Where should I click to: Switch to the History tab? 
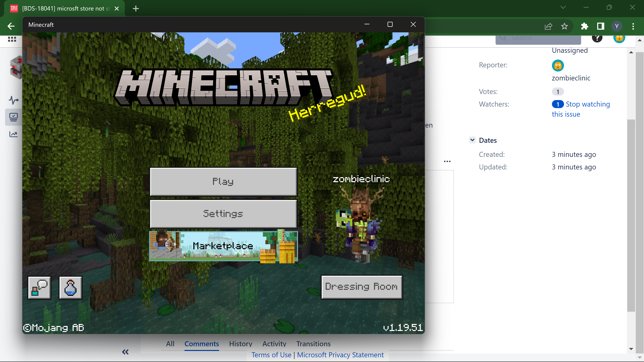[x=240, y=344]
